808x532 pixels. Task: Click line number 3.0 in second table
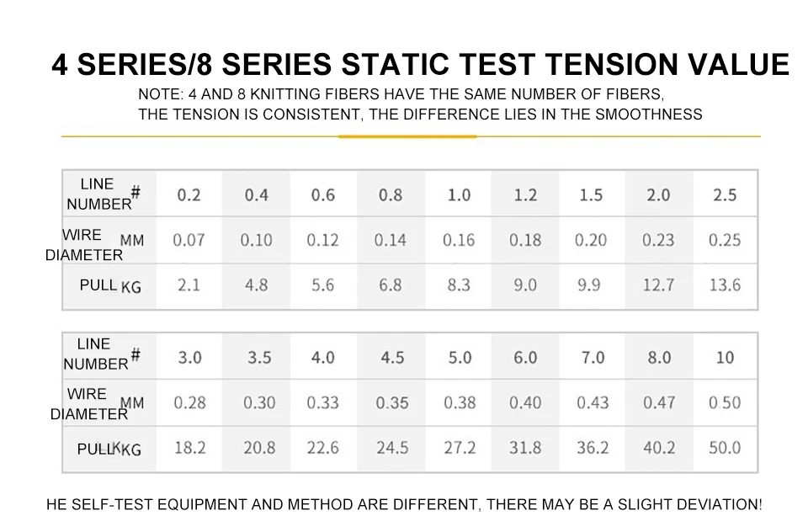(189, 357)
